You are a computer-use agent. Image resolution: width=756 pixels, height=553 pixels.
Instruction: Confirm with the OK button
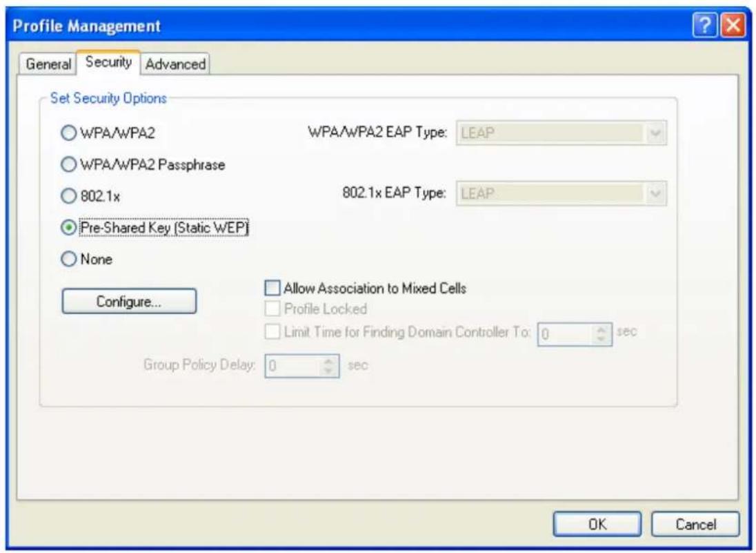point(597,525)
